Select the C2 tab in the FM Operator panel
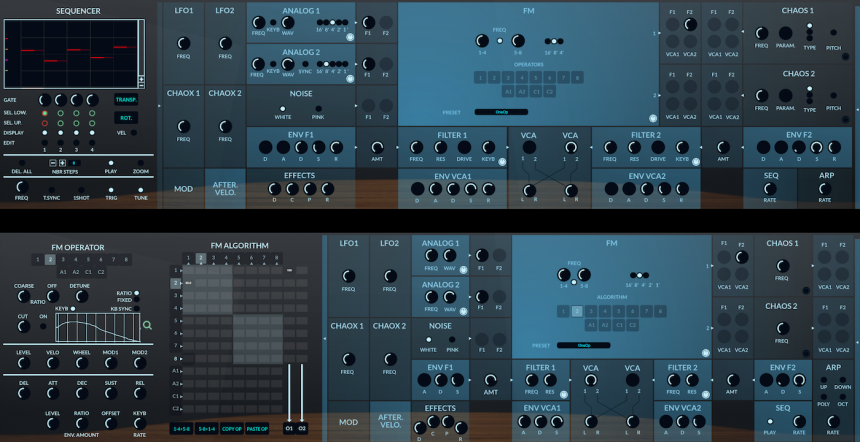The image size is (860, 442). [x=101, y=271]
